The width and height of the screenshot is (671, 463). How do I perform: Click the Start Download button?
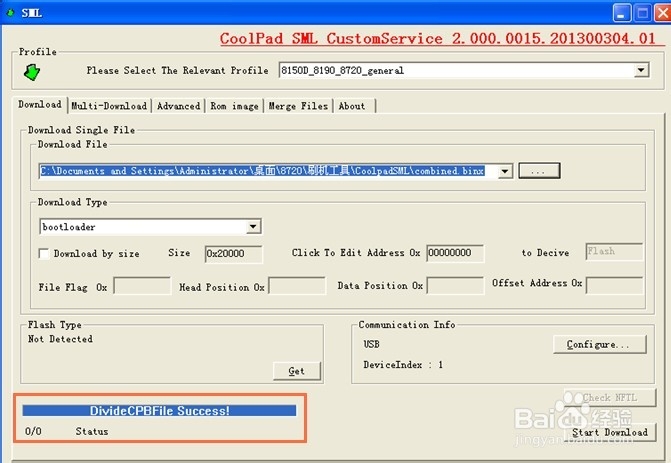coord(610,432)
